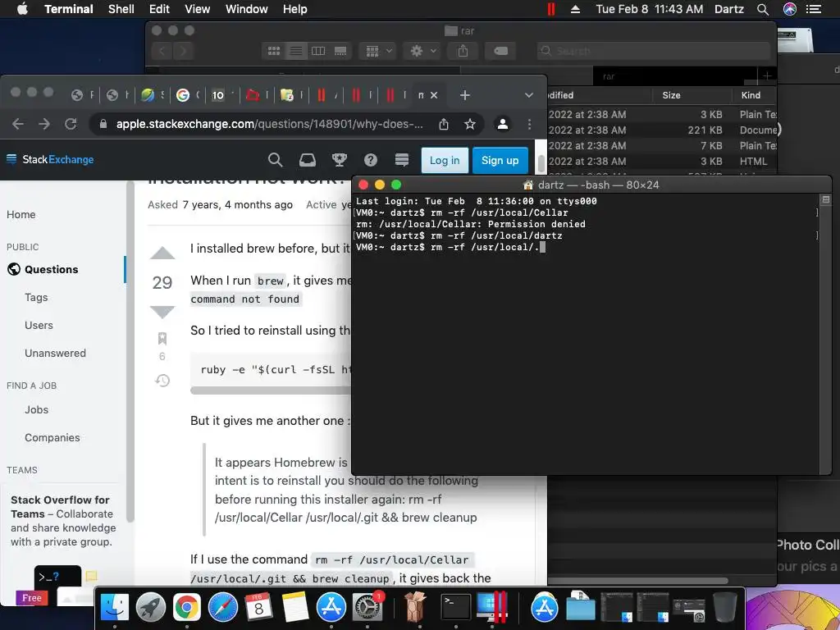Image resolution: width=840 pixels, height=630 pixels.
Task: Click the Chrome back arrow
Action: tap(18, 125)
